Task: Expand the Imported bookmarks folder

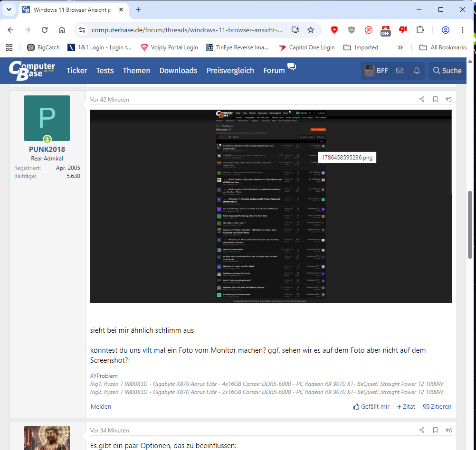Action: 361,47
